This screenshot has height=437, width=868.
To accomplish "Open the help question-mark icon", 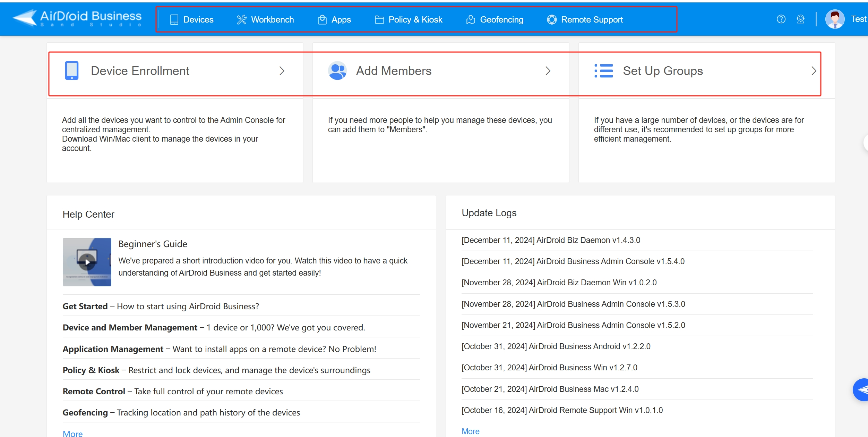I will (781, 19).
